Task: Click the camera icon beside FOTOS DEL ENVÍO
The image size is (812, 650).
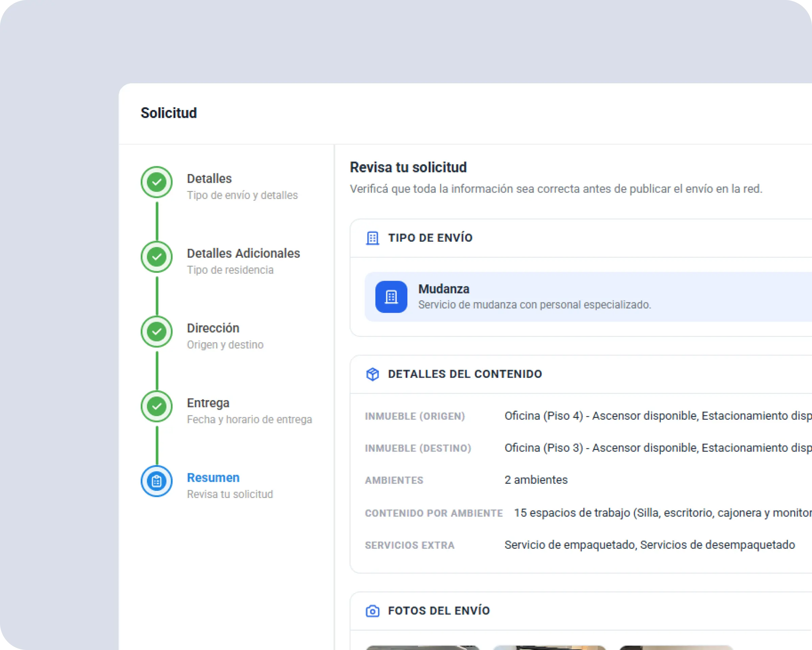Action: (x=373, y=611)
